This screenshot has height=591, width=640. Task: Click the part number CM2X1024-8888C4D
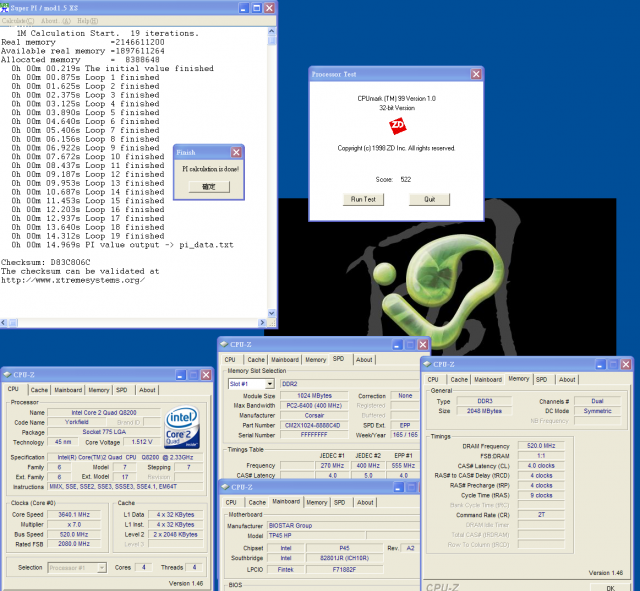pyautogui.click(x=314, y=425)
